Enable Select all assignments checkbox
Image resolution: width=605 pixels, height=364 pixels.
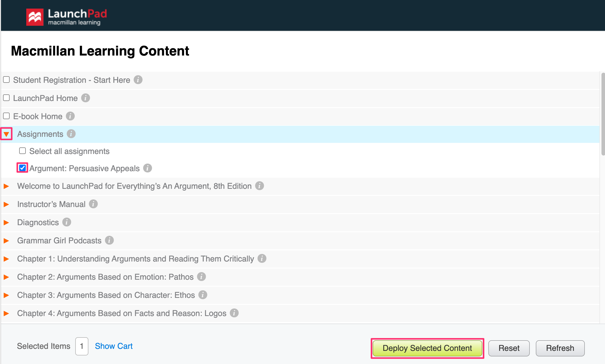(x=22, y=151)
